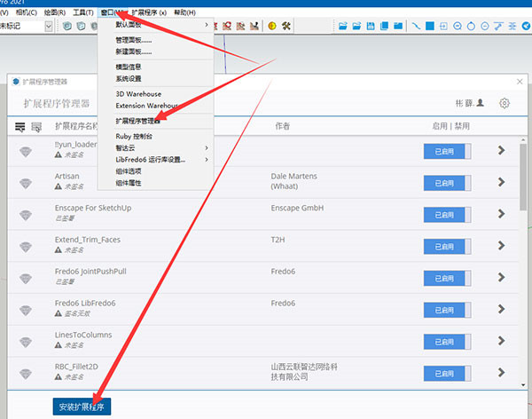Open the tag dropdown arrow in toolbar
The image size is (532, 419).
(x=49, y=26)
